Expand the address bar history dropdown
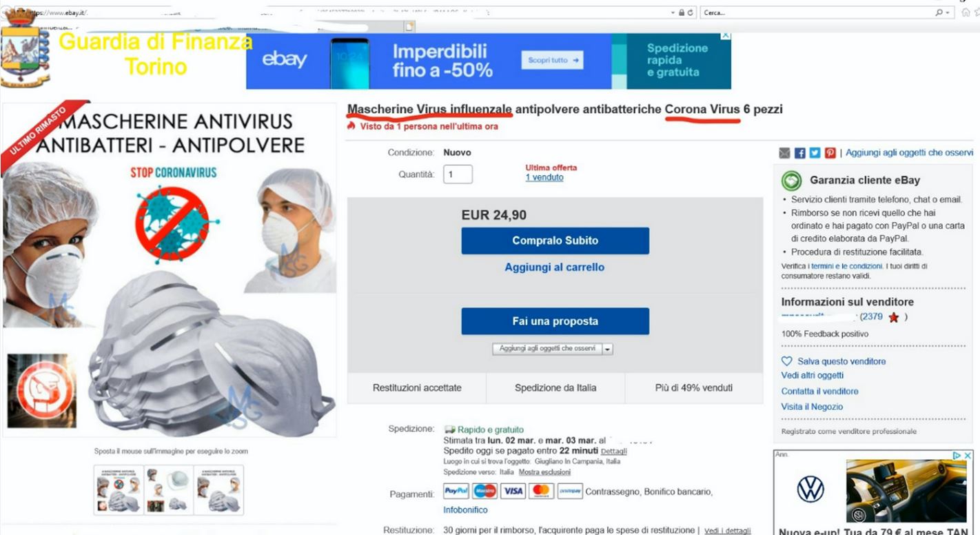Screen dimensions: 980x535 coord(673,12)
